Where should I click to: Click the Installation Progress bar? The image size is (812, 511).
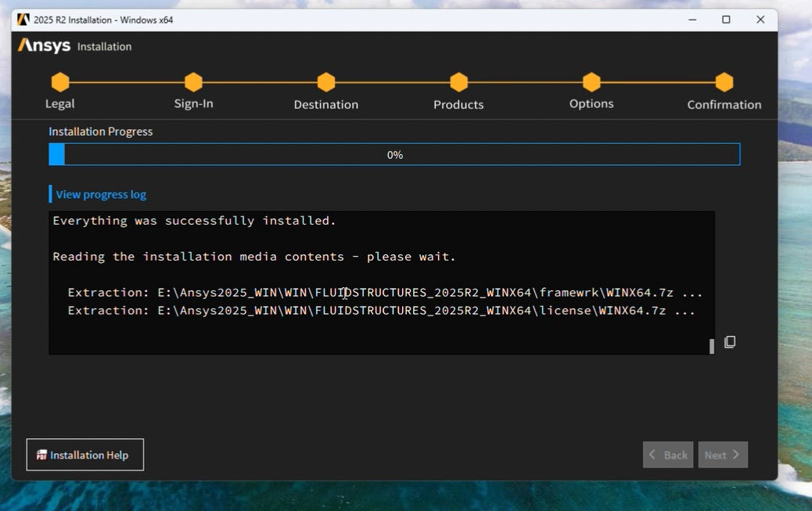(x=394, y=155)
